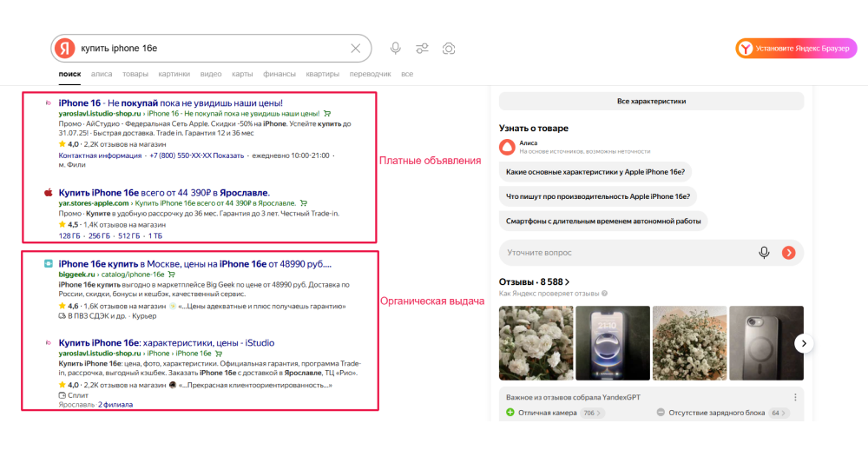This screenshot has height=450, width=868.
Task: Click the green plus icon by 'Отличная камера'
Action: [x=510, y=413]
